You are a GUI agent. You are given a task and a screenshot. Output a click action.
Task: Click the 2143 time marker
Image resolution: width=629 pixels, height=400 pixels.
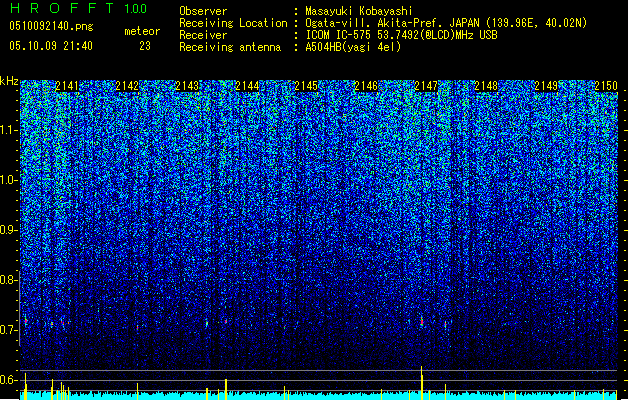pyautogui.click(x=187, y=86)
